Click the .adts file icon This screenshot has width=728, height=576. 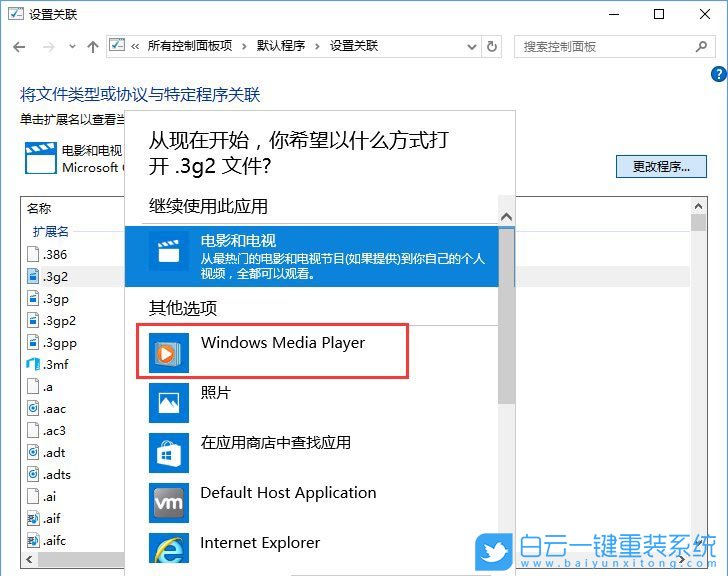32,474
